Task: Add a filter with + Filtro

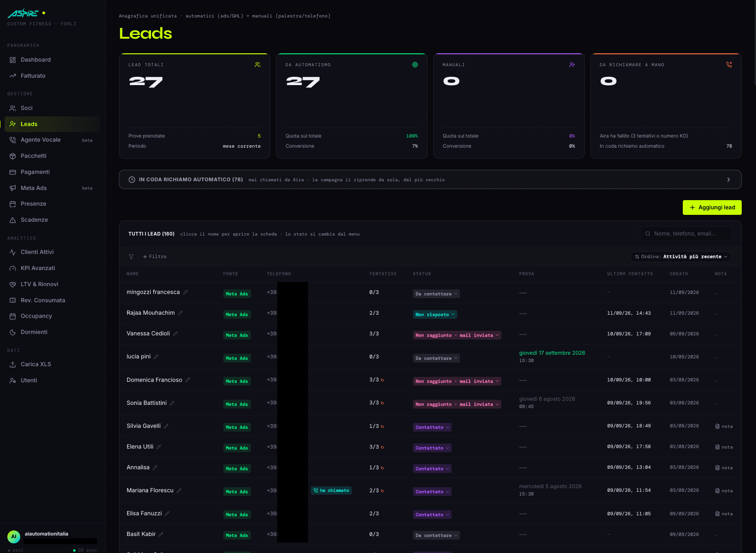Action: 155,257
